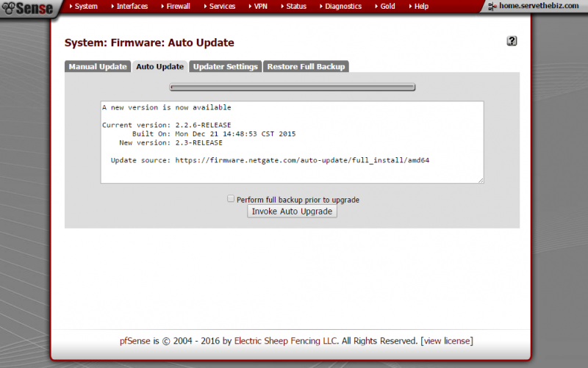Enable Perform full backup prior to upgrade
This screenshot has width=588, height=368.
(231, 198)
